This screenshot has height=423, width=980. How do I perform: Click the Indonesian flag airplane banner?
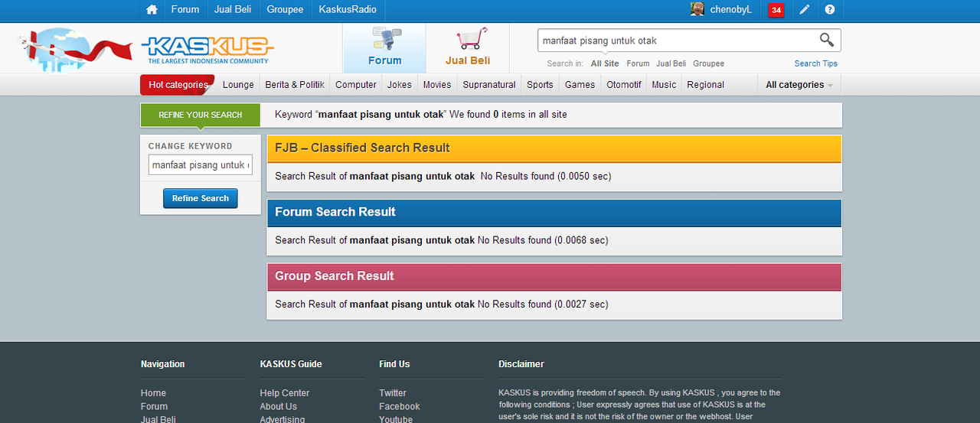click(x=75, y=49)
